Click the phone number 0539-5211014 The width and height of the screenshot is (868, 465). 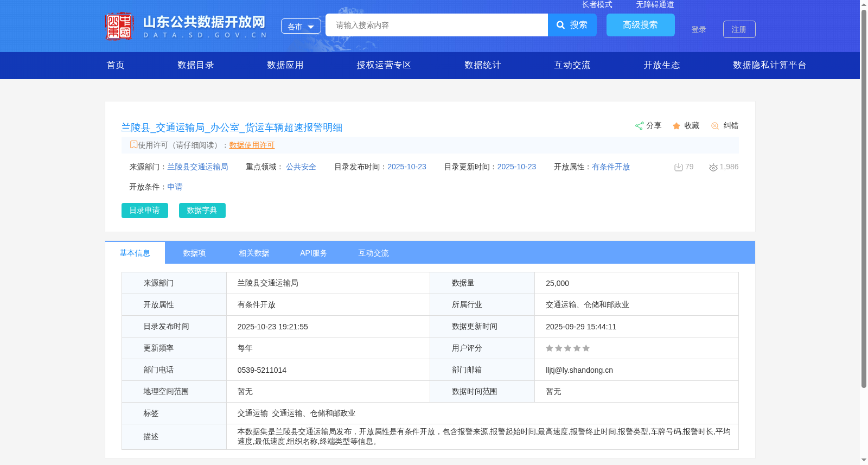pyautogui.click(x=262, y=370)
